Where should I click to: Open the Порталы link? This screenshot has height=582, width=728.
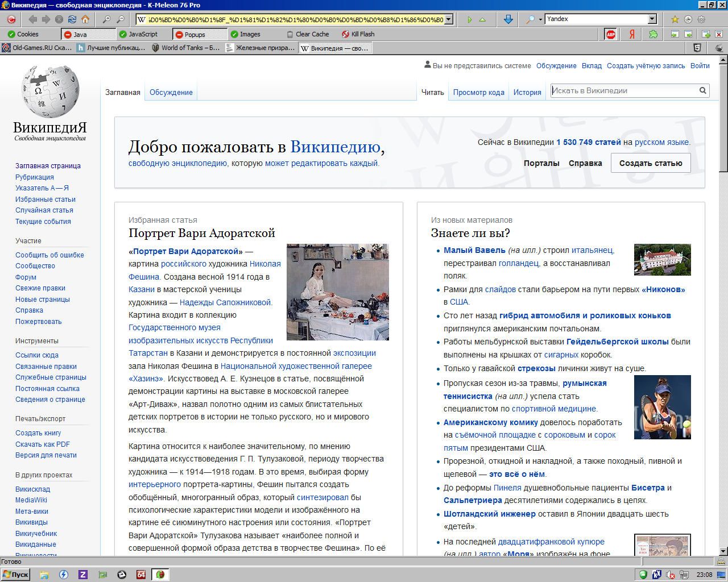pos(541,163)
